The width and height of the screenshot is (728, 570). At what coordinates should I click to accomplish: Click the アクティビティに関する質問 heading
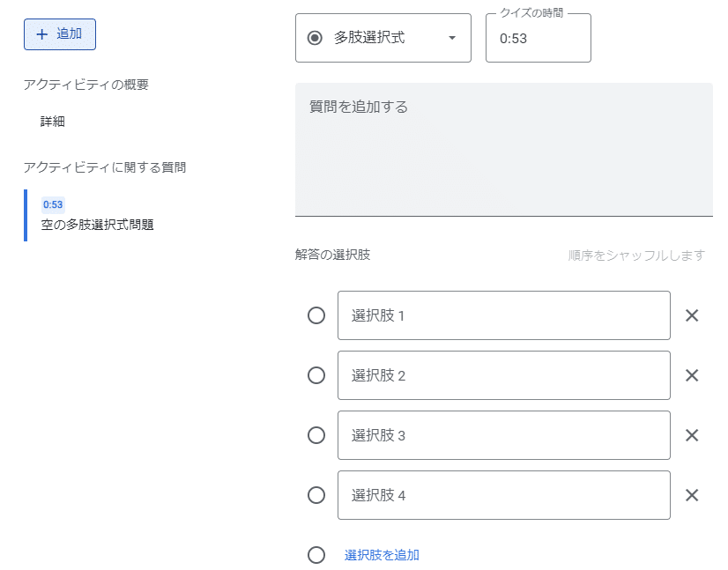pos(105,167)
